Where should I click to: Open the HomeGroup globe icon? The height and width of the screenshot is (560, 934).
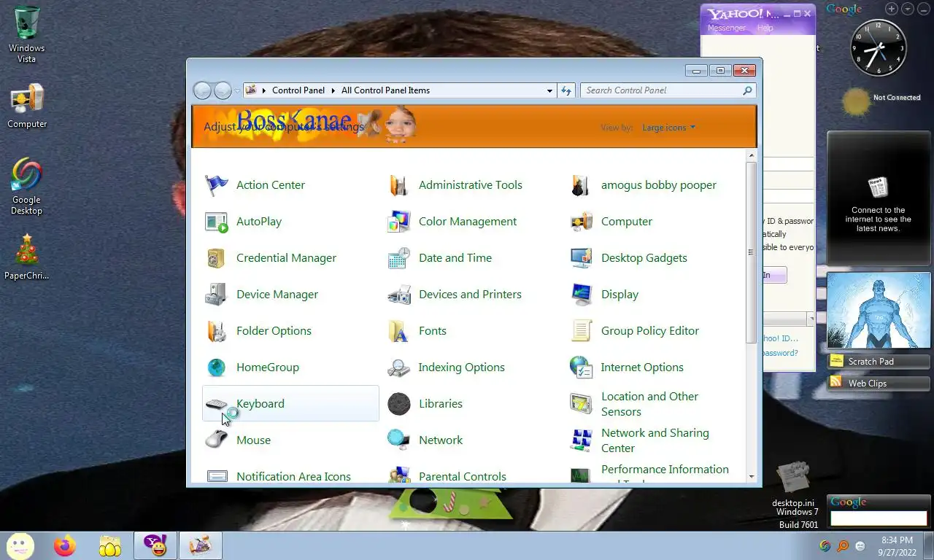(x=216, y=367)
